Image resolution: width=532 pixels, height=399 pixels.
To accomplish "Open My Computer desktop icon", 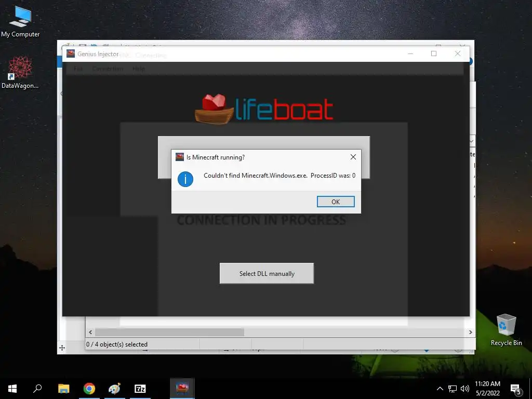I will (20, 22).
